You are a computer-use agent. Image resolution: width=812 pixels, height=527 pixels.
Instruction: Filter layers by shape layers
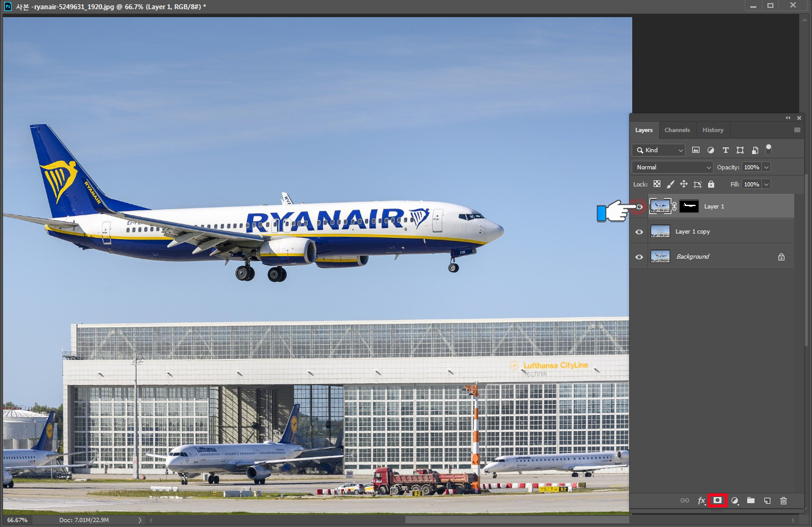[740, 150]
